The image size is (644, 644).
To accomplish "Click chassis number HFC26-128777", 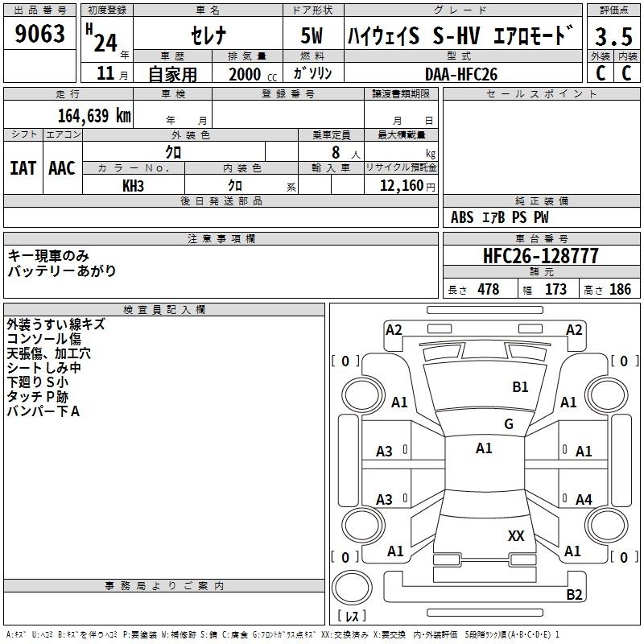I will click(541, 256).
